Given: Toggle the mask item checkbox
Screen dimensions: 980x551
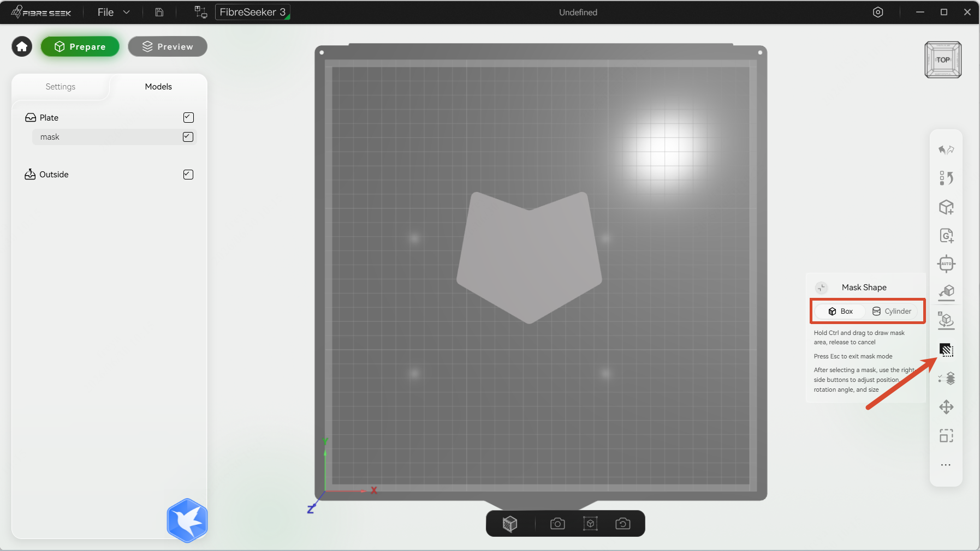Looking at the screenshot, I should point(188,137).
